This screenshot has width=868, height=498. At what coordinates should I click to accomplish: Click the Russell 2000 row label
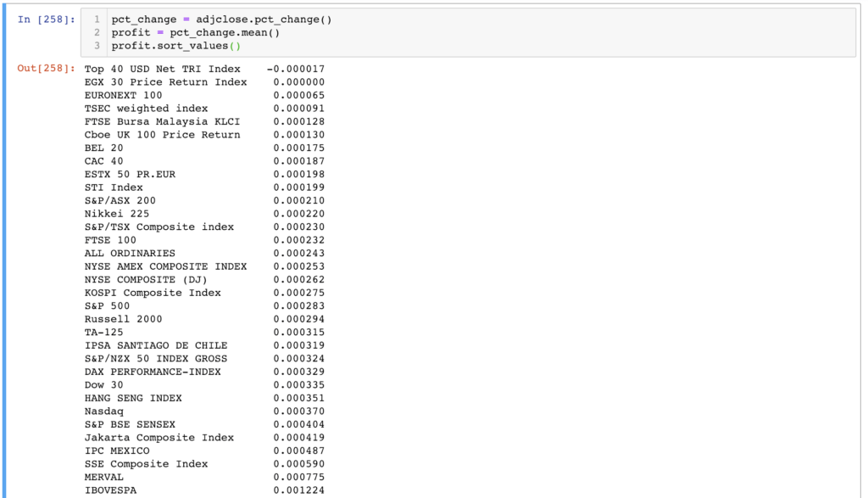pyautogui.click(x=123, y=319)
